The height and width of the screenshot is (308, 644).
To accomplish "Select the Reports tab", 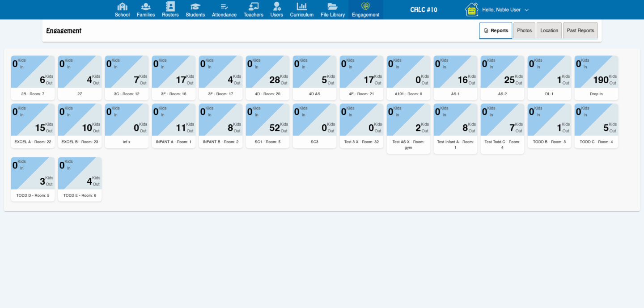I will [496, 30].
